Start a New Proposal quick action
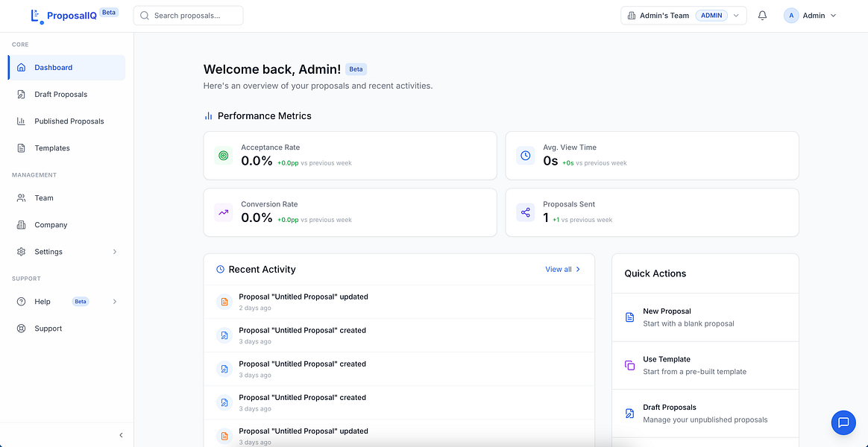The image size is (868, 447). pos(705,317)
